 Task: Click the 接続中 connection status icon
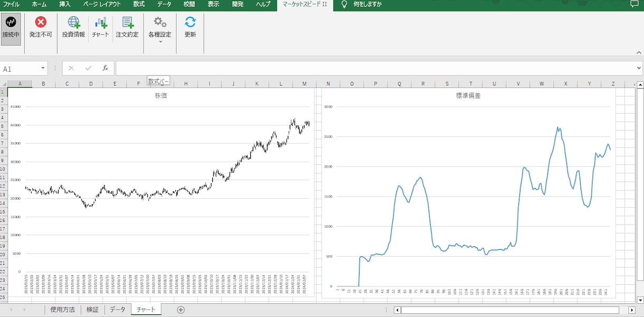(x=11, y=22)
